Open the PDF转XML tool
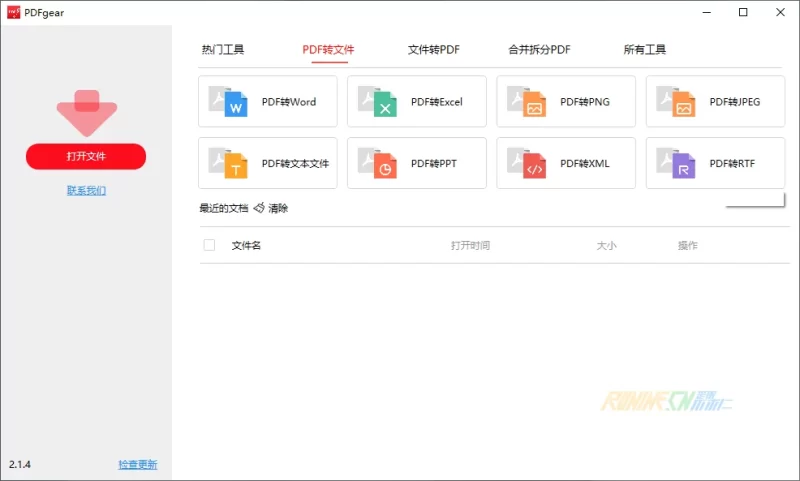Viewport: 800px width, 481px height. (x=565, y=163)
